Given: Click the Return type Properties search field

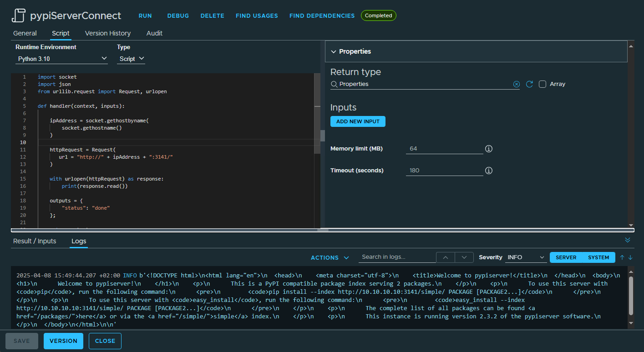Looking at the screenshot, I should [x=425, y=84].
